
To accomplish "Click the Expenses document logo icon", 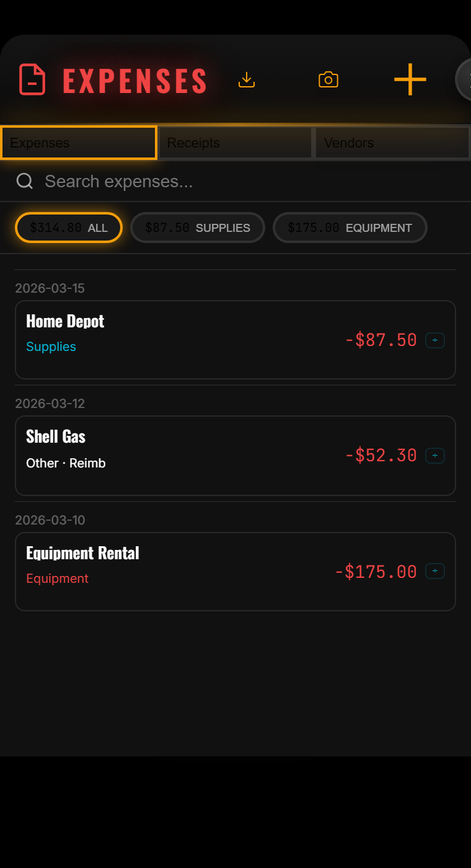I will coord(32,80).
